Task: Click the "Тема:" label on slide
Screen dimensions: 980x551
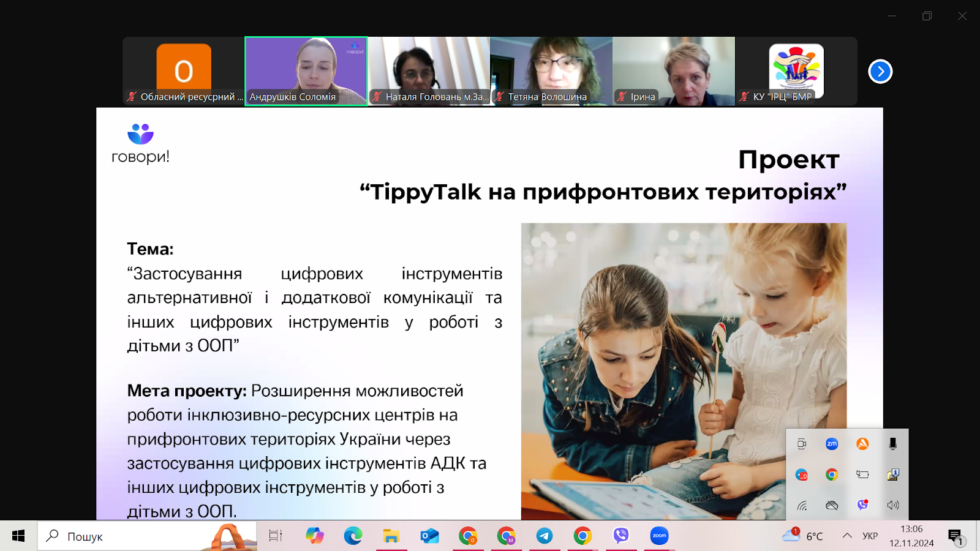Action: (150, 249)
